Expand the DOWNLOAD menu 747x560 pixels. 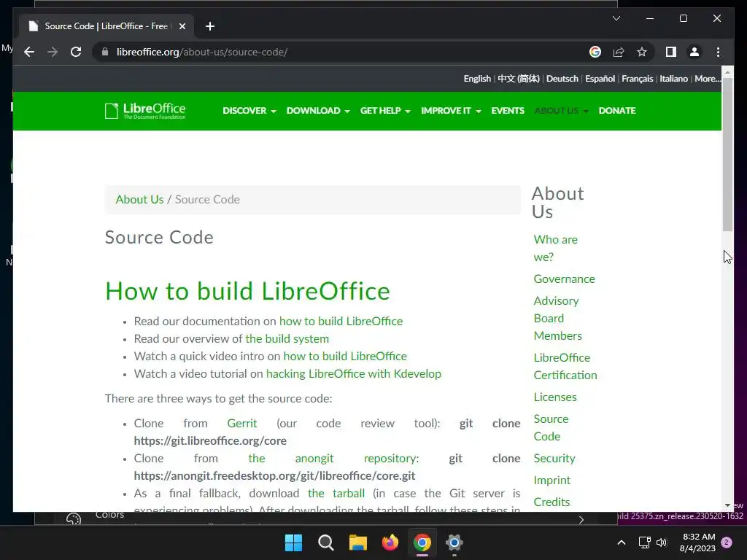pos(318,111)
